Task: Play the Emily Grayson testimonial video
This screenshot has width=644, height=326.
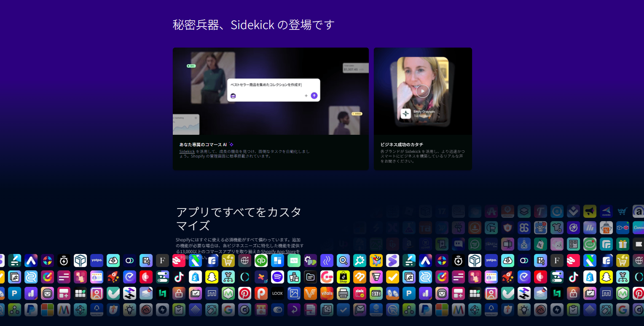Action: tap(423, 91)
